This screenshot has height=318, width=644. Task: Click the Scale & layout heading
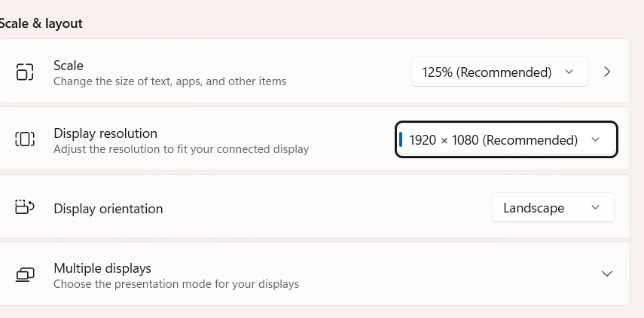click(41, 23)
